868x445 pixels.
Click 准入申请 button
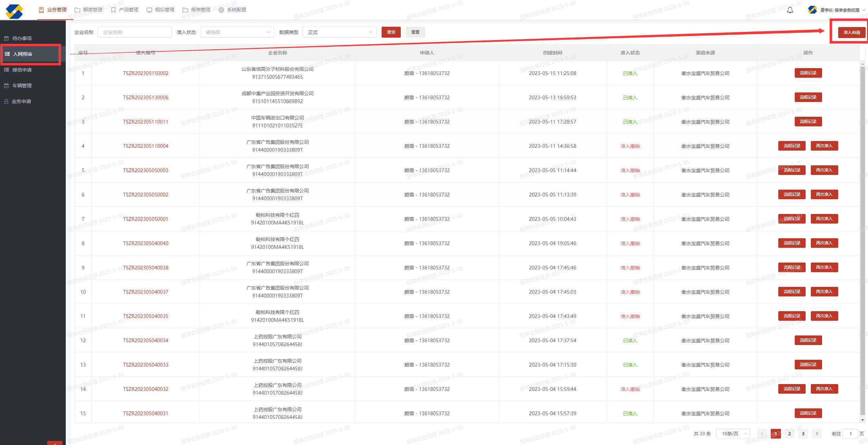[x=851, y=33]
